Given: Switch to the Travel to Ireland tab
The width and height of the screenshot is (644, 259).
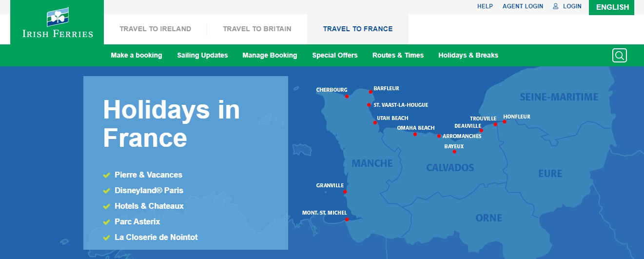Looking at the screenshot, I should [155, 29].
